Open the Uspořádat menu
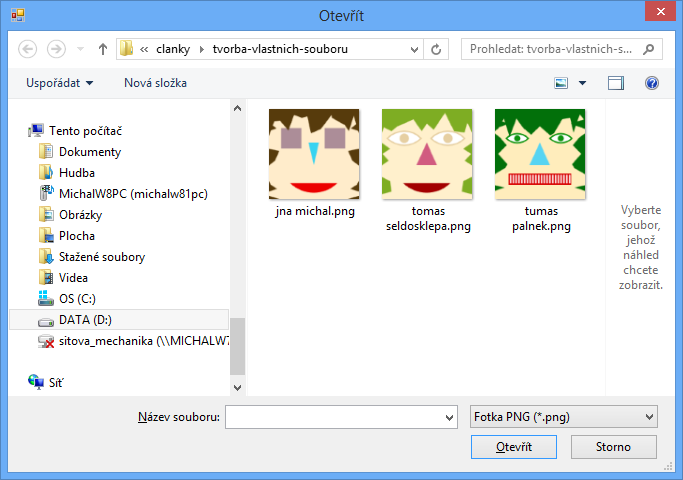Image resolution: width=683 pixels, height=480 pixels. coord(60,83)
